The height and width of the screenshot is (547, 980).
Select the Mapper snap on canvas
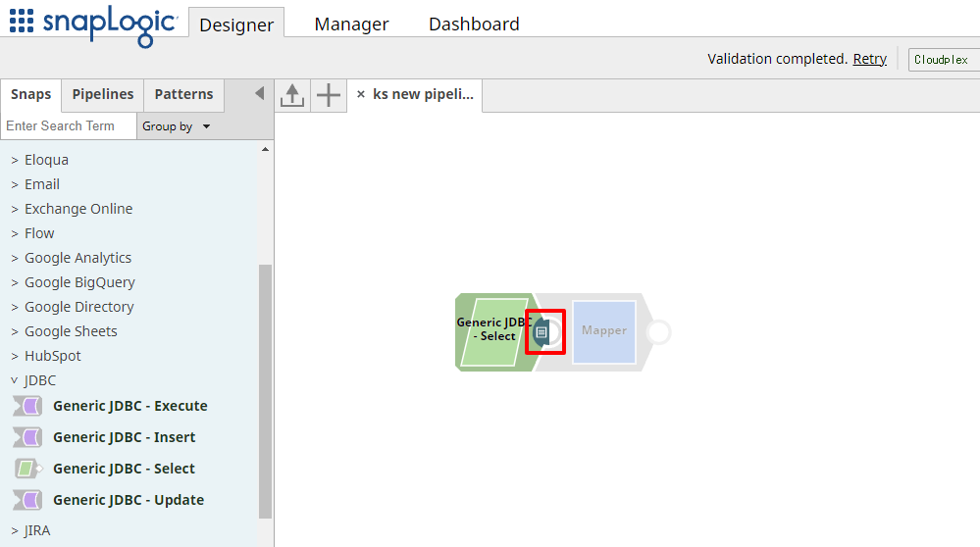pyautogui.click(x=603, y=331)
